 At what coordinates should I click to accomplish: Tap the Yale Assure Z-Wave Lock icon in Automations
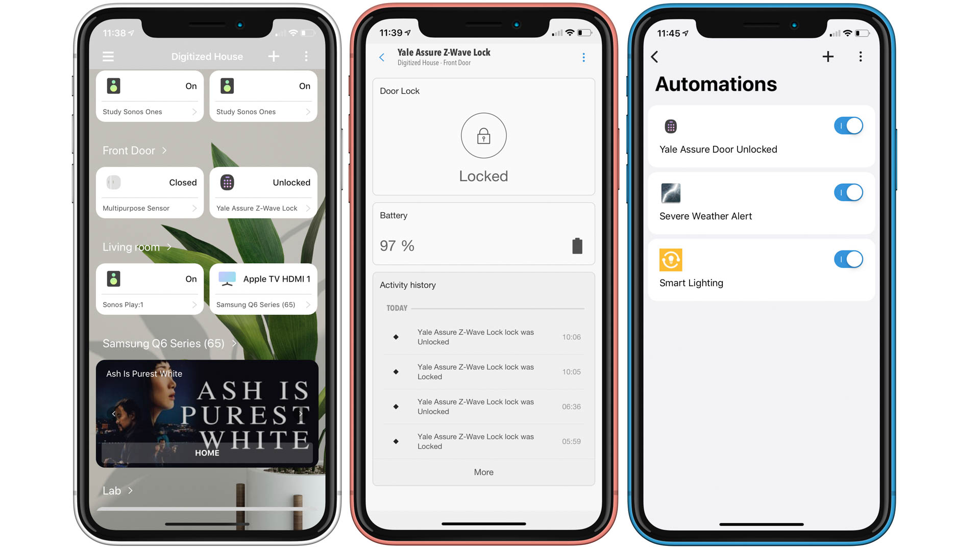click(x=670, y=126)
